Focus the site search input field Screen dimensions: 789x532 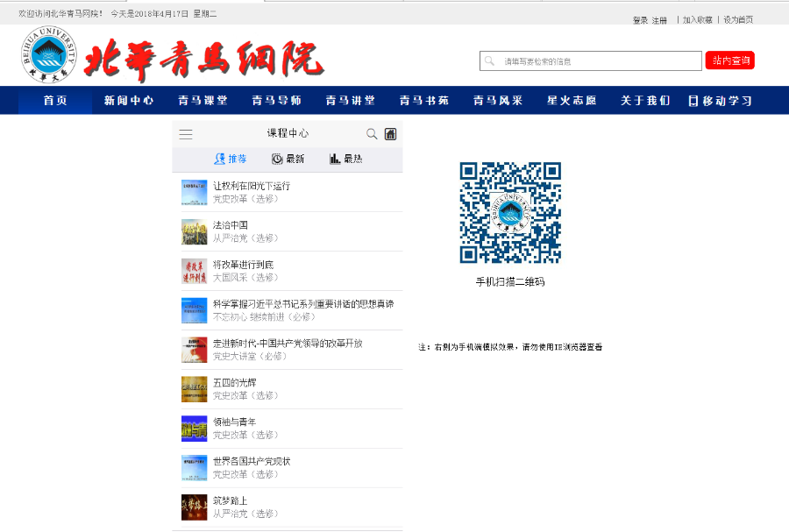(x=591, y=60)
